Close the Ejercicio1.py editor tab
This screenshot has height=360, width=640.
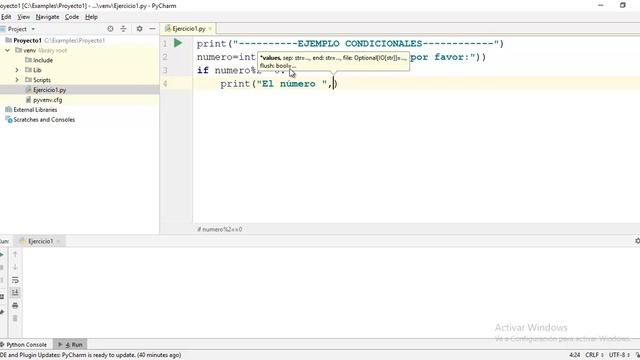click(x=210, y=29)
